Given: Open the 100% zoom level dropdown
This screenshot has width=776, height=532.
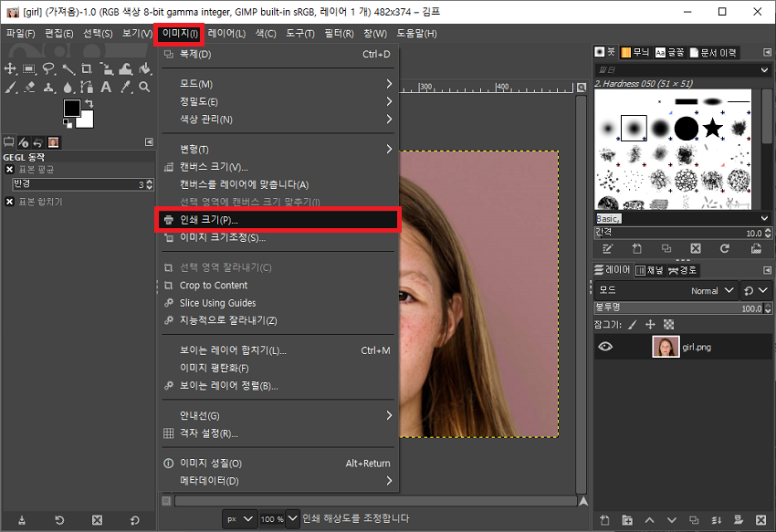Looking at the screenshot, I should pyautogui.click(x=276, y=518).
